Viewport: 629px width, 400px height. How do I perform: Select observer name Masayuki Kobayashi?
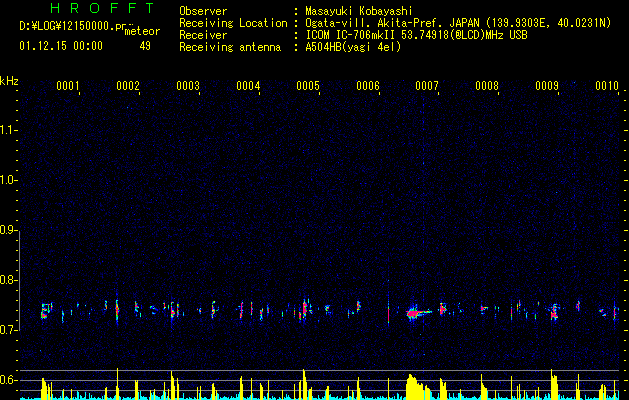(359, 11)
